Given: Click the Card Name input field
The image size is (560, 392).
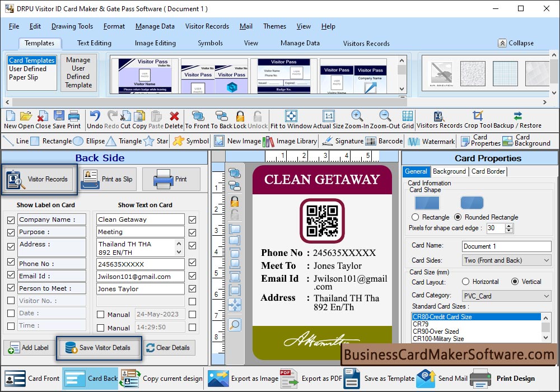Looking at the screenshot, I should [x=506, y=246].
